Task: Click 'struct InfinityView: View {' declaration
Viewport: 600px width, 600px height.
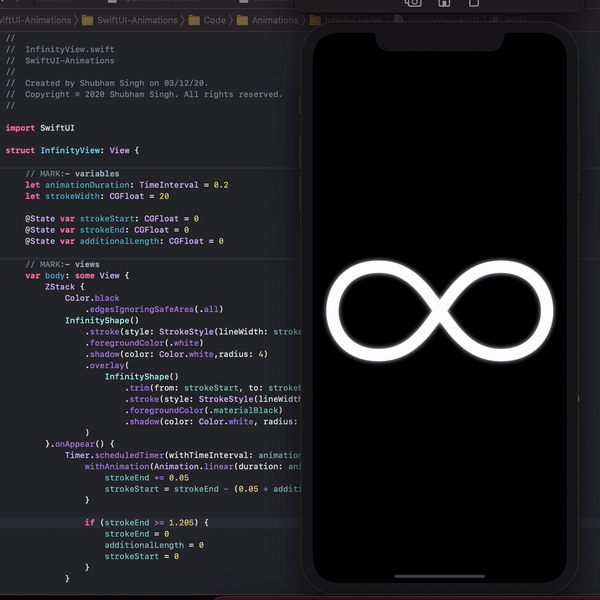Action: click(72, 150)
